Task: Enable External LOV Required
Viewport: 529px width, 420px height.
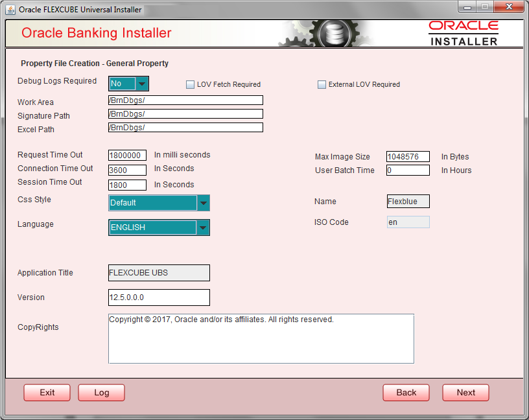Action: click(x=322, y=84)
